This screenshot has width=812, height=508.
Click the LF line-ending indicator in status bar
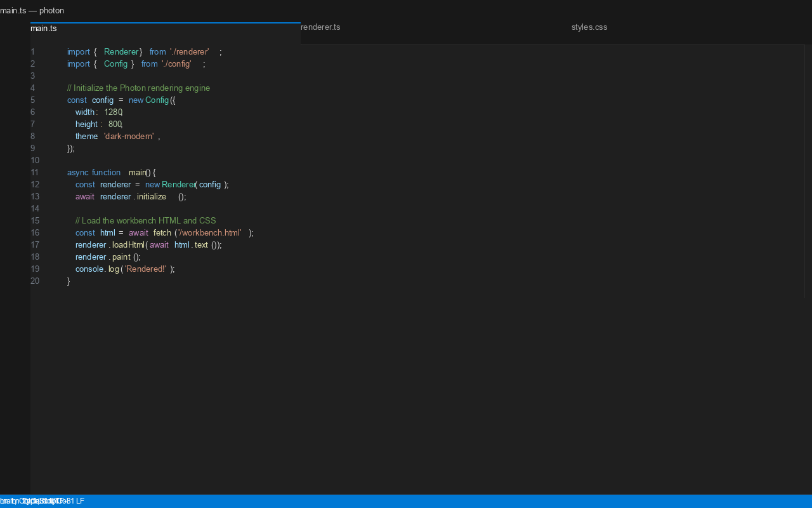[79, 501]
